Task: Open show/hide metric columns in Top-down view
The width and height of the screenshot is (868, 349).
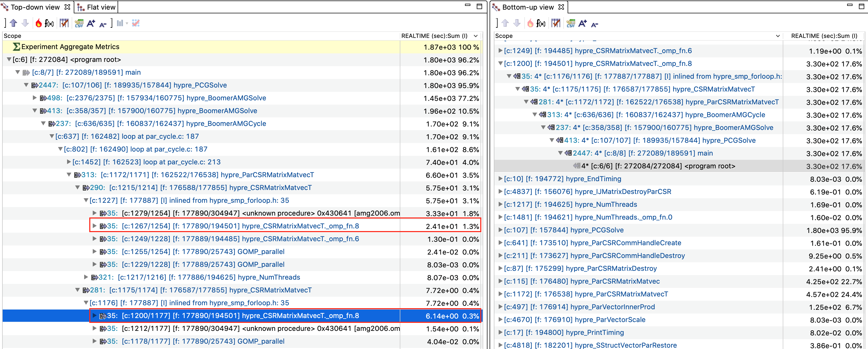Action: (64, 23)
